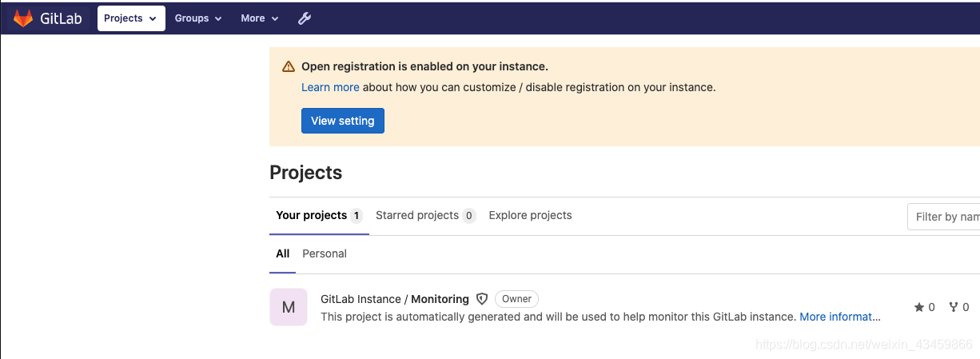Click the 'Open registration is enabled' banner title
This screenshot has width=980, height=359.
[424, 66]
